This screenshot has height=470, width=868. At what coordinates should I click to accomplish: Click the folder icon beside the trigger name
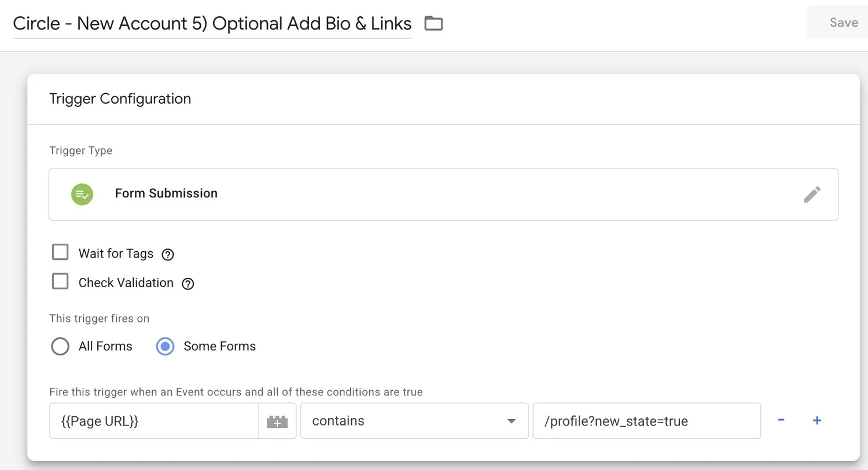pyautogui.click(x=433, y=24)
